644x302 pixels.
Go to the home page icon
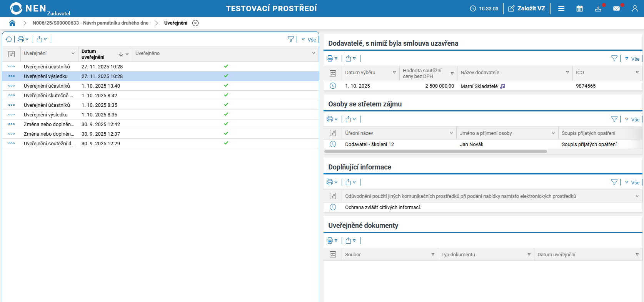tap(12, 23)
